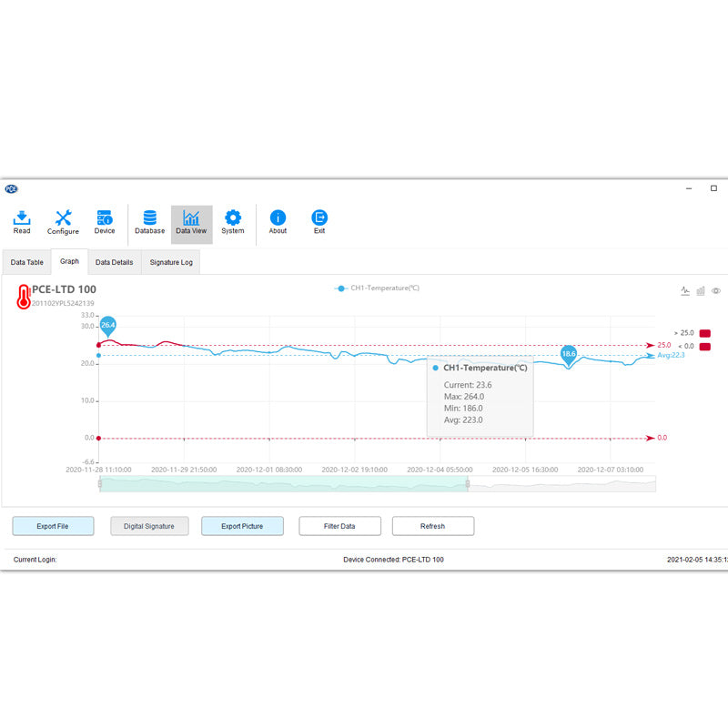728x728 pixels.
Task: Open the Signature Log tab
Action: click(171, 262)
